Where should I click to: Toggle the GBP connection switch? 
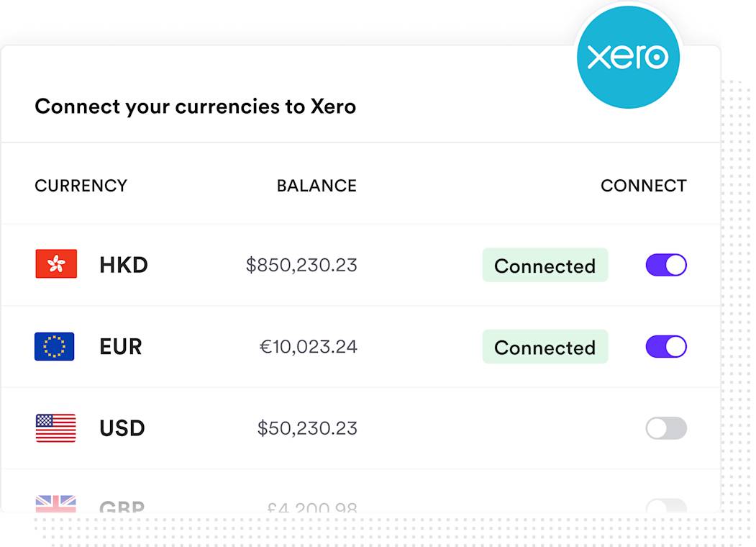pyautogui.click(x=665, y=506)
